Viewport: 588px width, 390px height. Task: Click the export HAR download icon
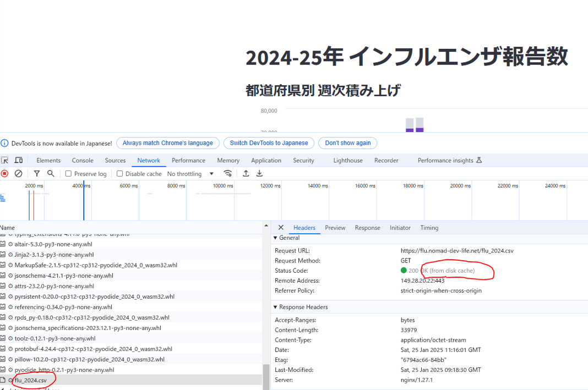[259, 174]
